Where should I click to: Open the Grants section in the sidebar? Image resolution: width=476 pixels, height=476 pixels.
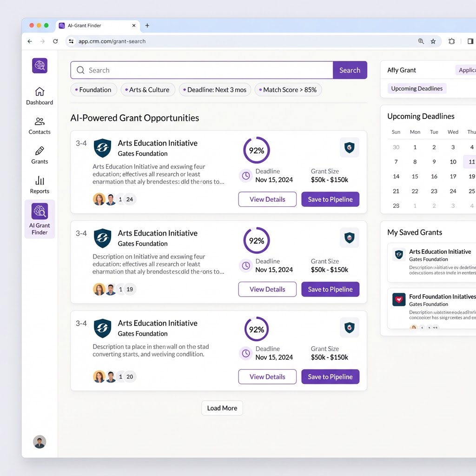click(x=40, y=155)
